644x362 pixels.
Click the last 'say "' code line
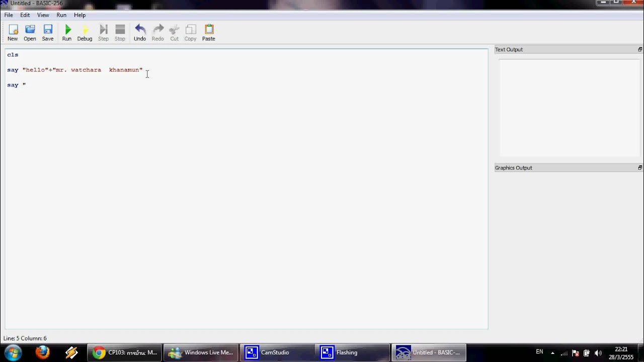click(17, 85)
